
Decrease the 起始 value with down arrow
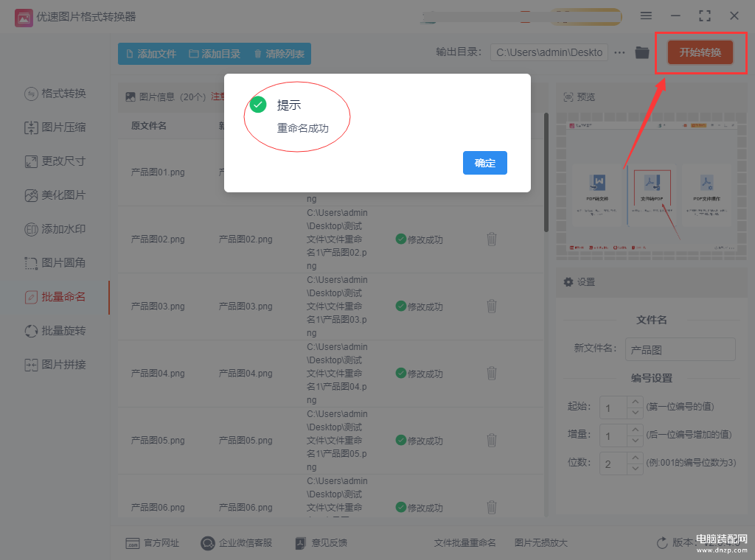coord(635,413)
